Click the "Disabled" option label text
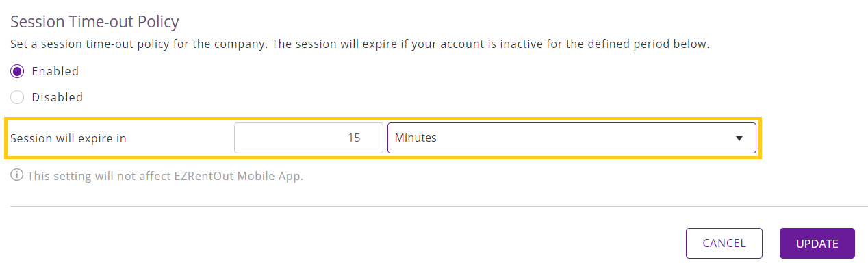 click(58, 97)
